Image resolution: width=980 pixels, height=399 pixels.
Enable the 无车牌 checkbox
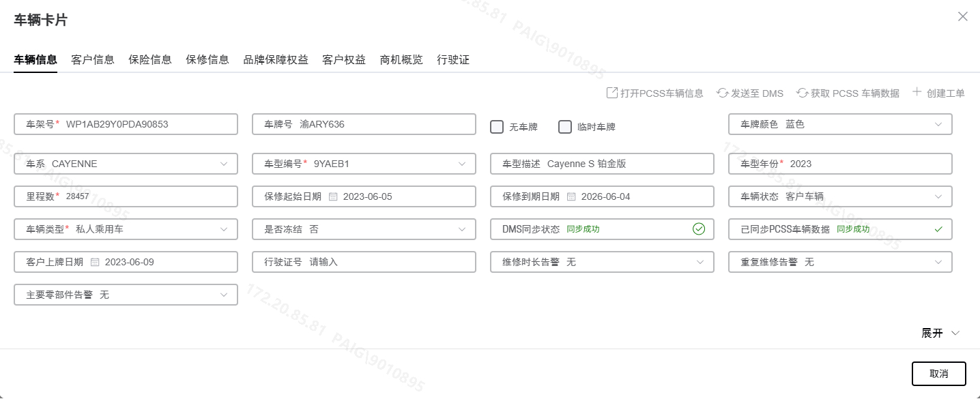pyautogui.click(x=497, y=127)
